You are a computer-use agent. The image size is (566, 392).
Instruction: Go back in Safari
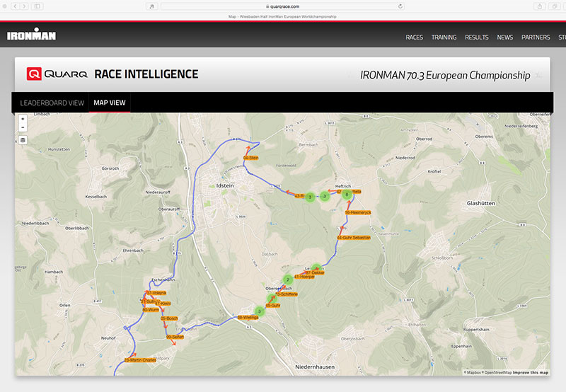point(15,6)
